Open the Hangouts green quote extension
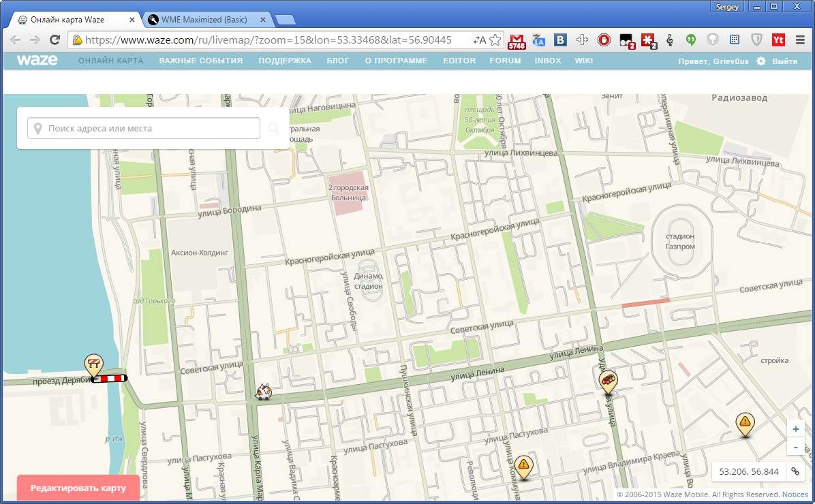The height and width of the screenshot is (504, 815). pyautogui.click(x=691, y=40)
